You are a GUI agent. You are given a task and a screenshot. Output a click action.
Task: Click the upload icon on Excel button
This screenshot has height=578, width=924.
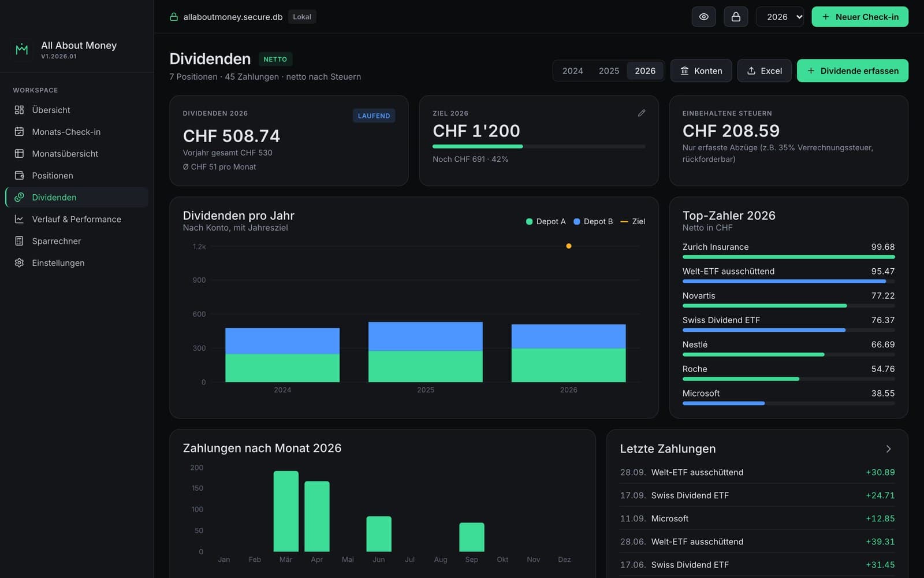tap(751, 71)
